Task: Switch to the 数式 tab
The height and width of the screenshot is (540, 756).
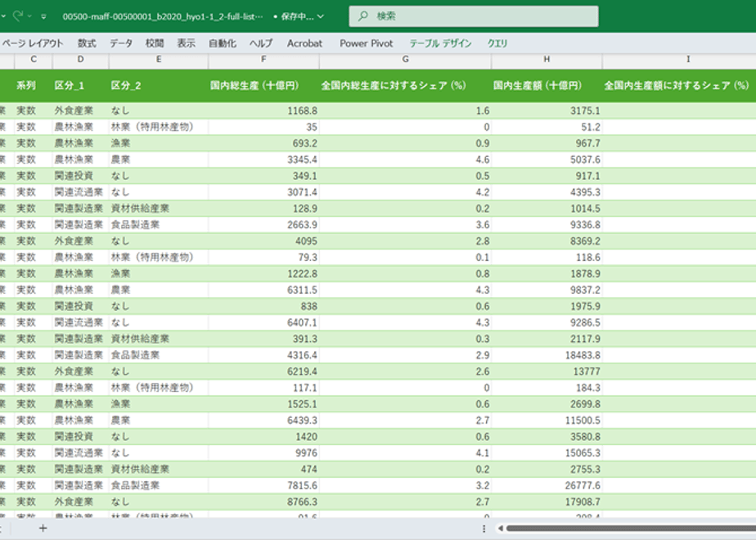Action: point(87,43)
